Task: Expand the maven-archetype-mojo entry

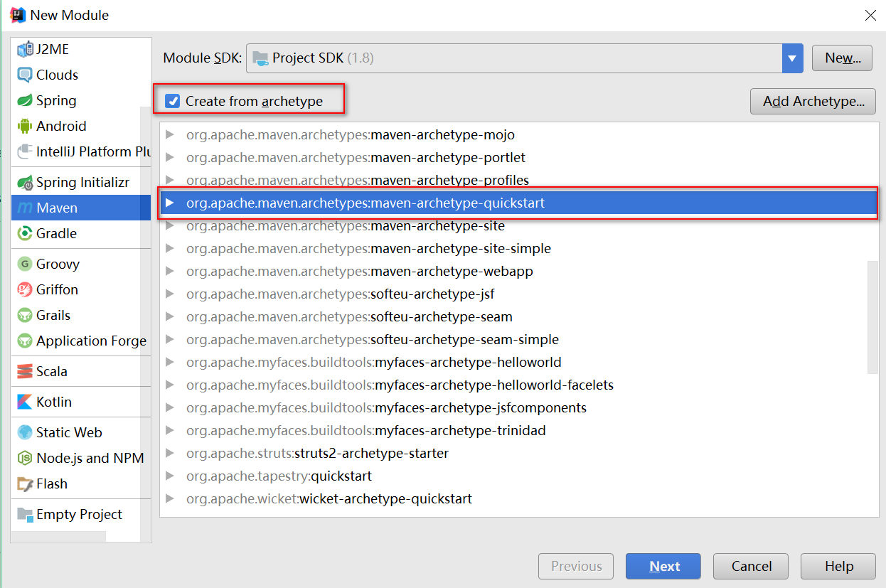Action: [169, 134]
